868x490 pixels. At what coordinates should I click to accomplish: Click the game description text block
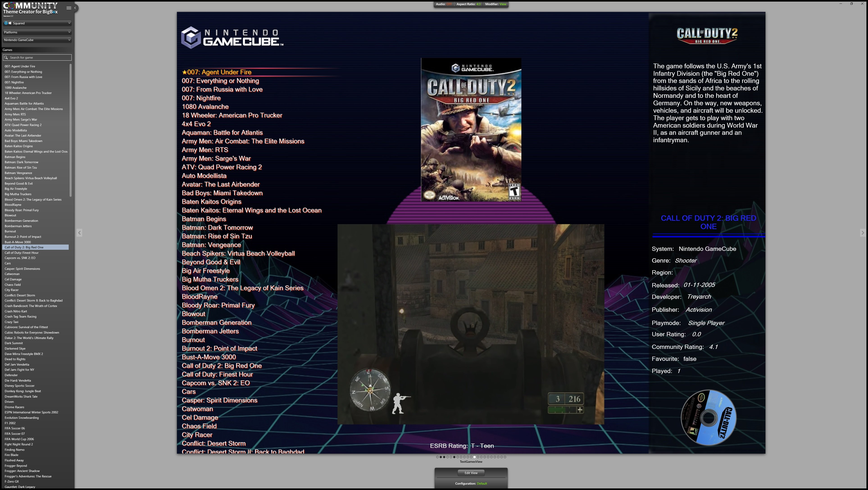pos(708,103)
